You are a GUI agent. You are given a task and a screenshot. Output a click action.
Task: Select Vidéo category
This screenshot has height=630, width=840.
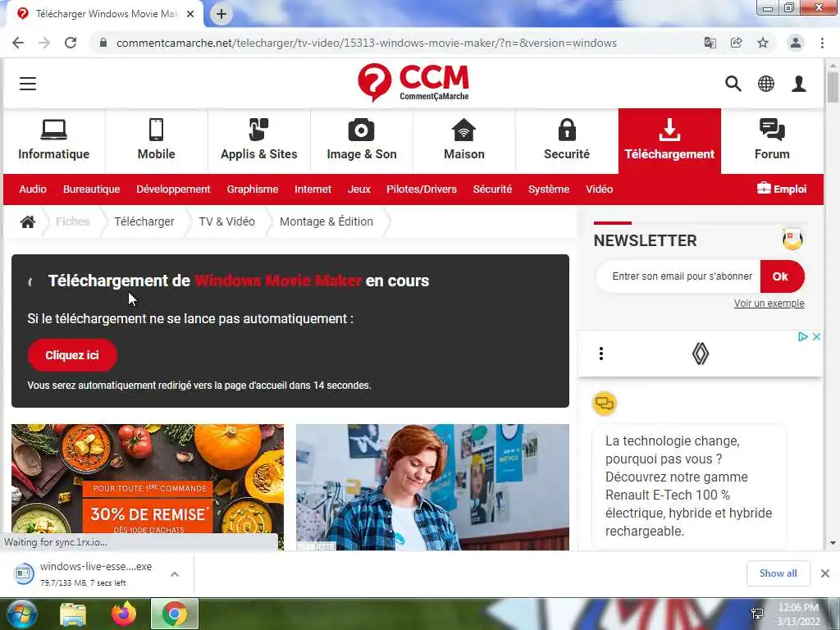click(x=599, y=189)
